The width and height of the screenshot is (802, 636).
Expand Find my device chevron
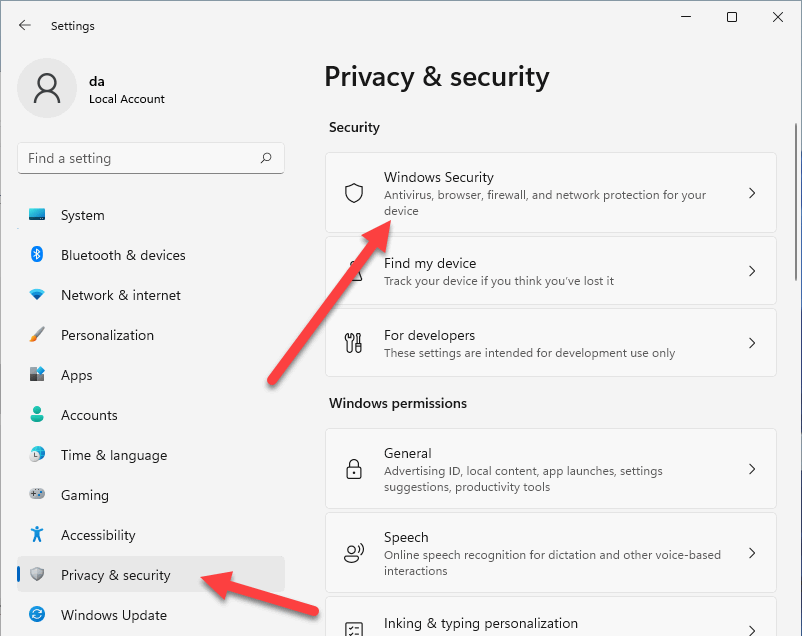pos(752,271)
